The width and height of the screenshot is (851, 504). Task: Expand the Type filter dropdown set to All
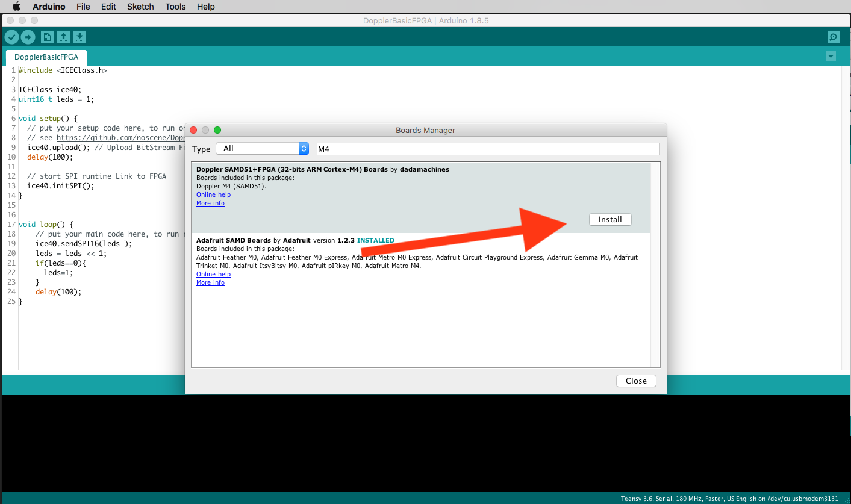coord(262,149)
